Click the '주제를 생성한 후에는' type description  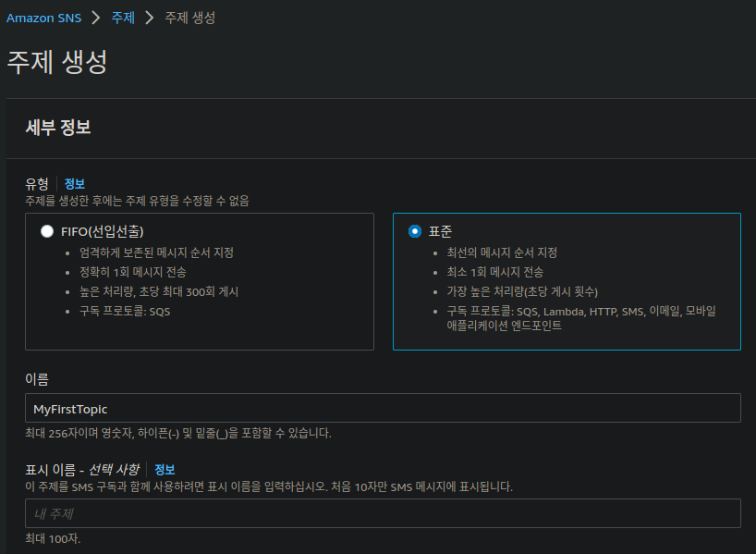(x=138, y=201)
